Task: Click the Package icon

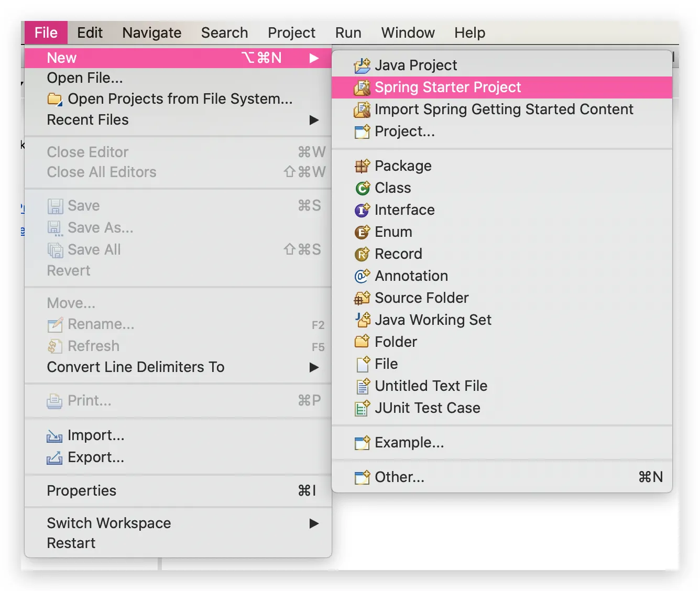Action: [362, 166]
